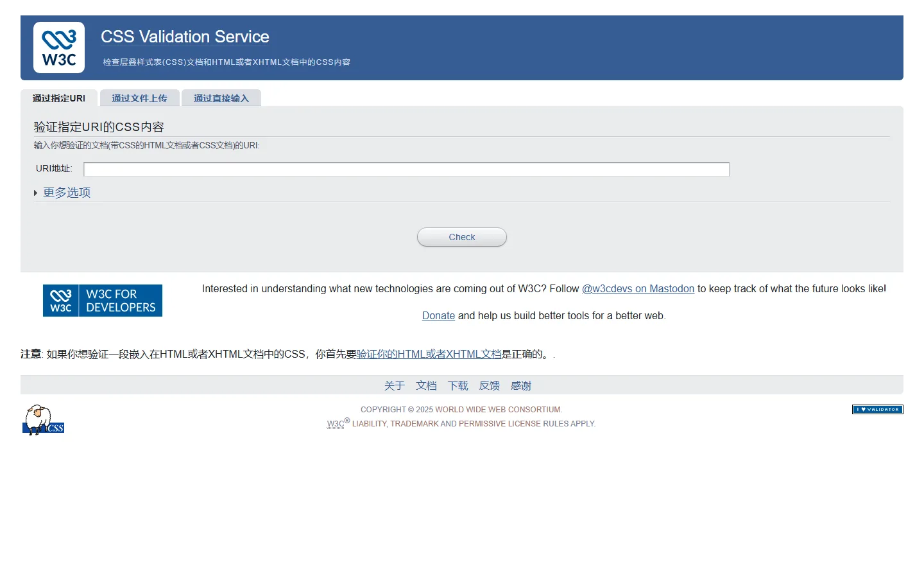Expand the 更多选项 section
The image size is (924, 578).
pyautogui.click(x=67, y=193)
